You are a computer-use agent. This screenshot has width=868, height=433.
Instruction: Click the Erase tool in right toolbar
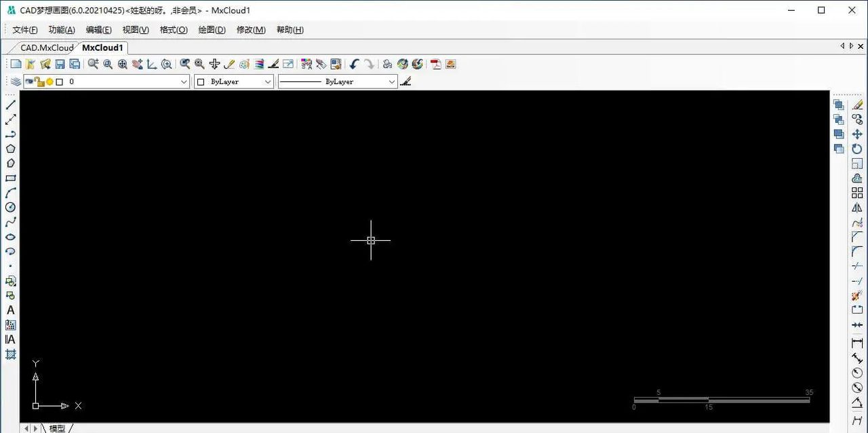coord(857,105)
